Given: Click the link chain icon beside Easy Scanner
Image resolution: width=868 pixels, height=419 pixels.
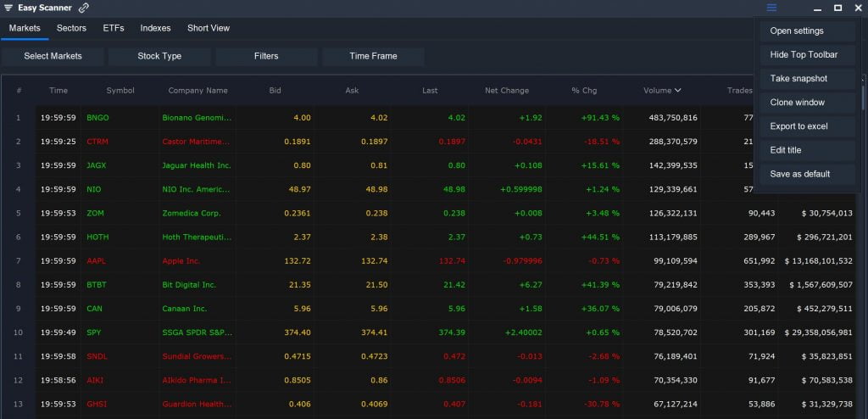Looking at the screenshot, I should [84, 8].
